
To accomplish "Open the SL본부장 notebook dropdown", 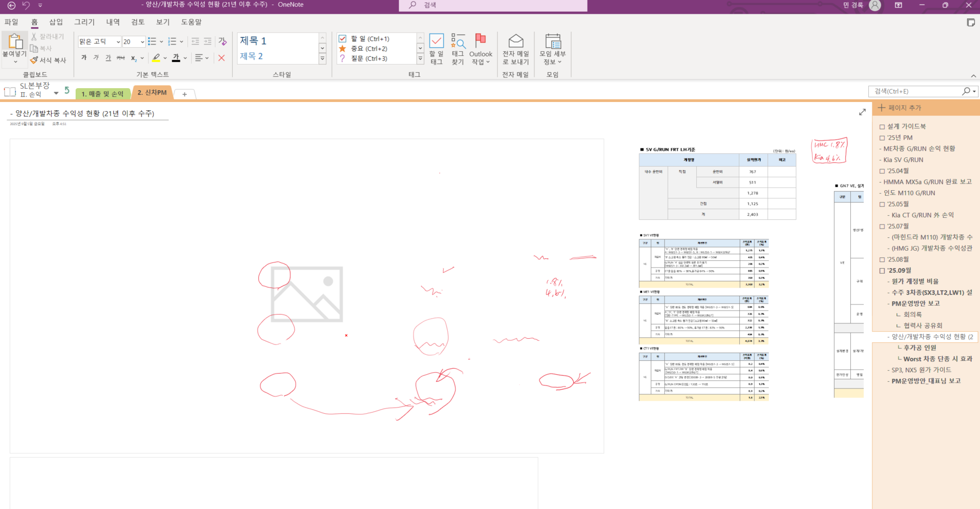I will (x=56, y=93).
